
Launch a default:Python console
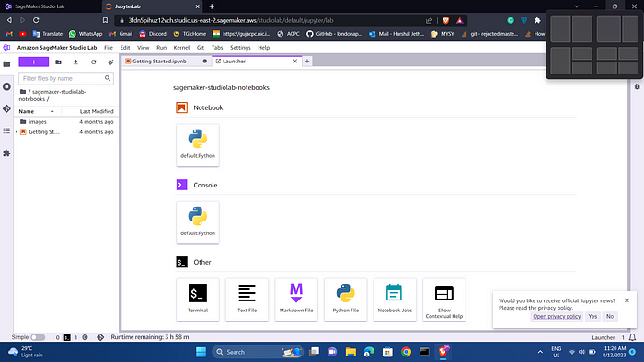point(198,222)
